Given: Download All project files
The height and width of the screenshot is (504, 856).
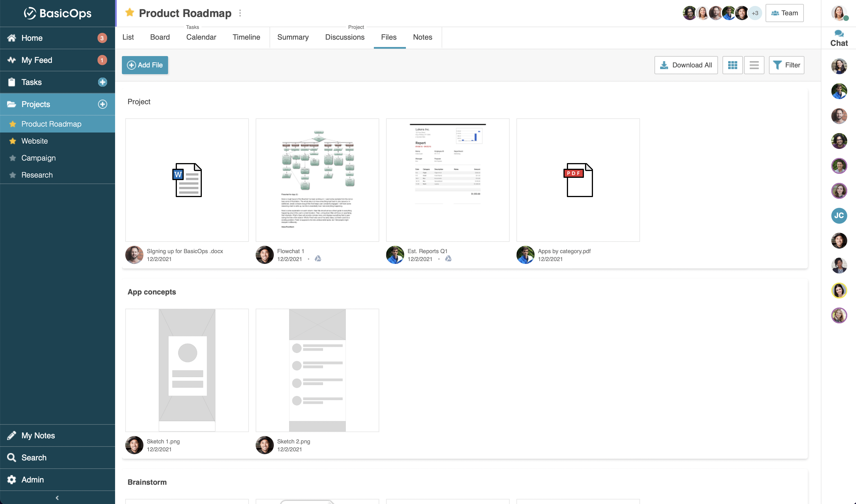Looking at the screenshot, I should click(686, 65).
